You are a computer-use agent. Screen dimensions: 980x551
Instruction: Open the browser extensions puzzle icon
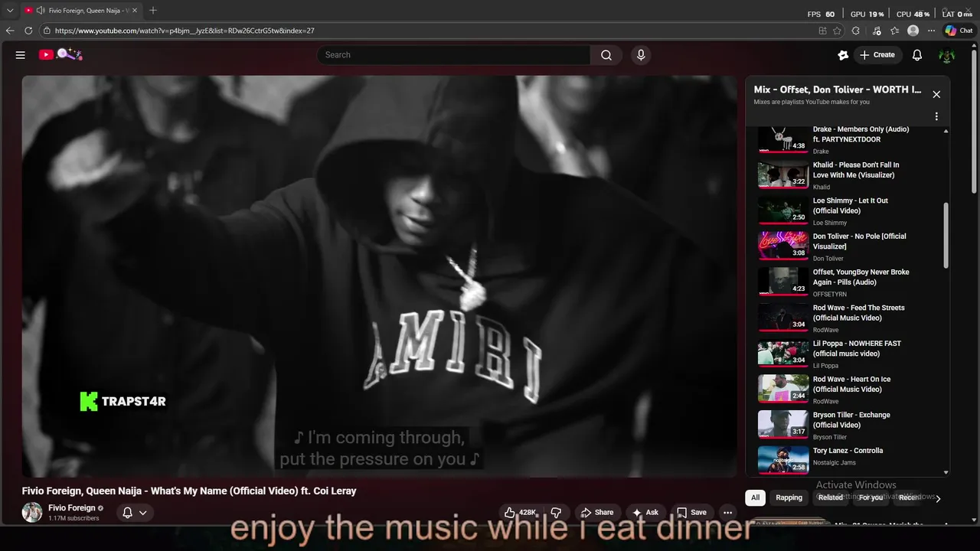pyautogui.click(x=855, y=31)
